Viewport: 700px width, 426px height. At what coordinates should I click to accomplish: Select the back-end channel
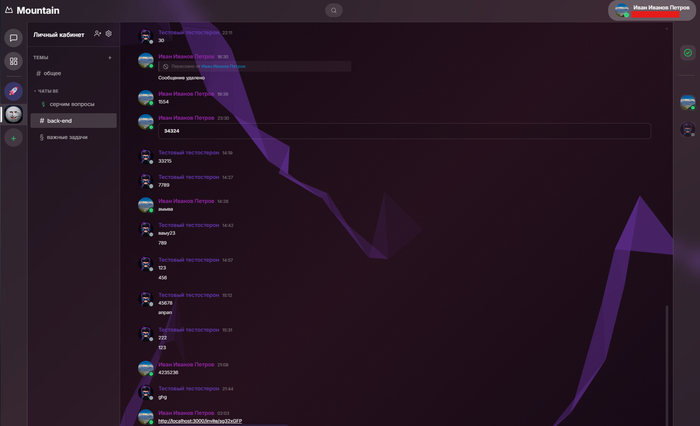point(74,121)
